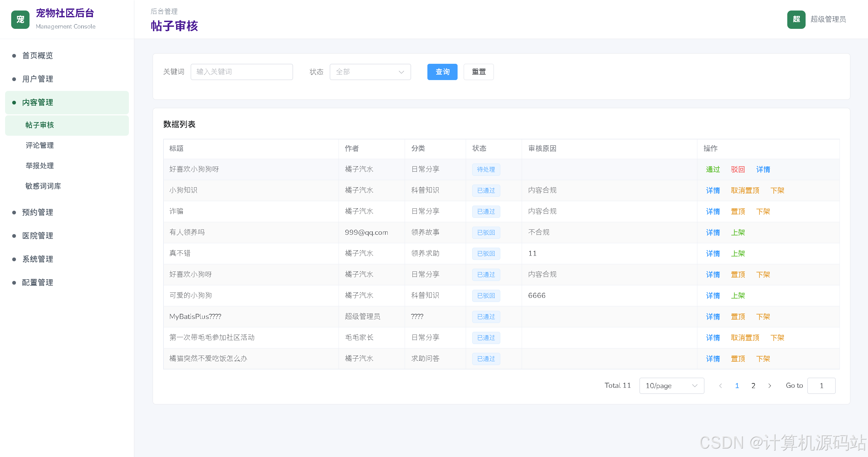
Task: Click the 待处理 status tag
Action: point(486,170)
